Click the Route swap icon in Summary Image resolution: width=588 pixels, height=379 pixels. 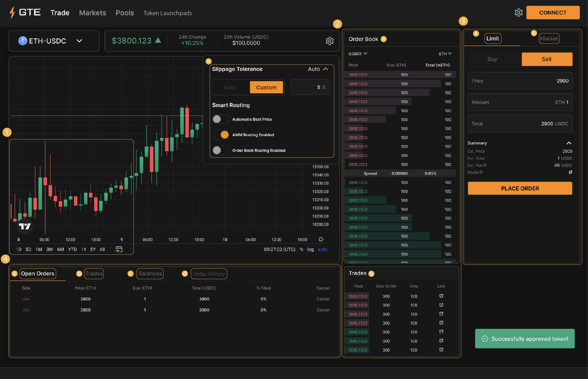click(x=570, y=172)
